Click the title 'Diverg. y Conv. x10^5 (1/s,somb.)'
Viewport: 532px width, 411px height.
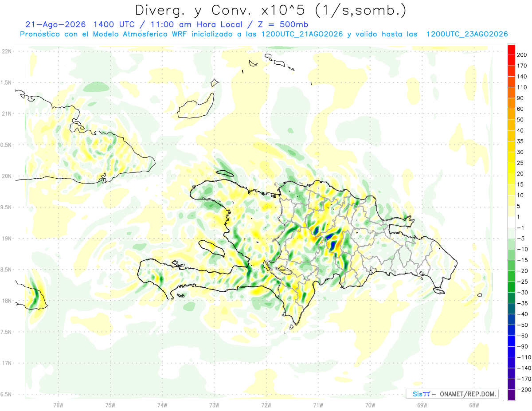point(270,10)
